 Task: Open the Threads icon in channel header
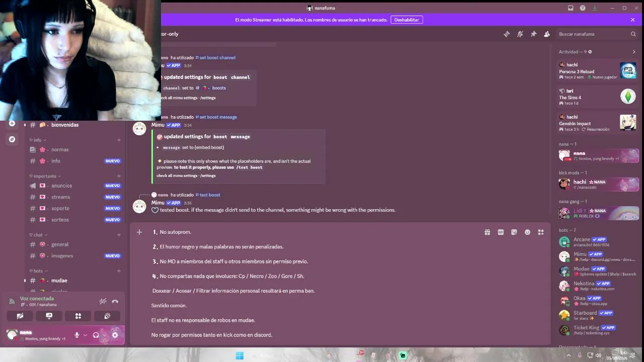[507, 34]
